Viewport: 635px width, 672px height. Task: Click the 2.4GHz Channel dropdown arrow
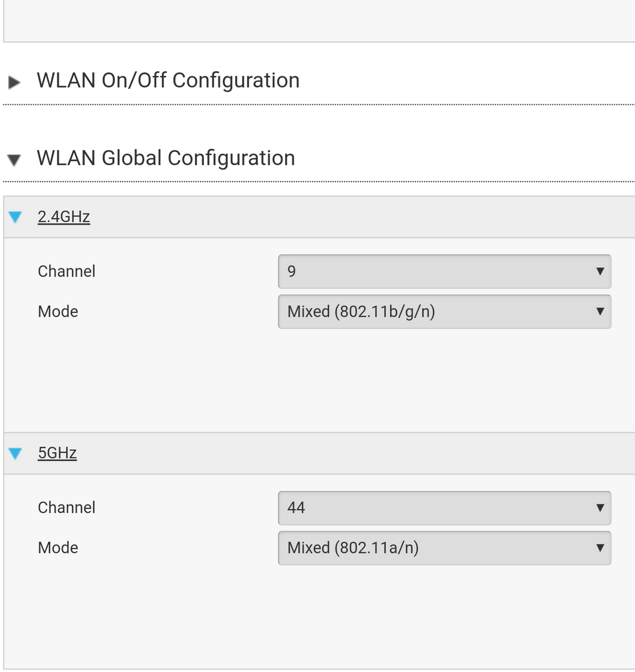click(600, 272)
